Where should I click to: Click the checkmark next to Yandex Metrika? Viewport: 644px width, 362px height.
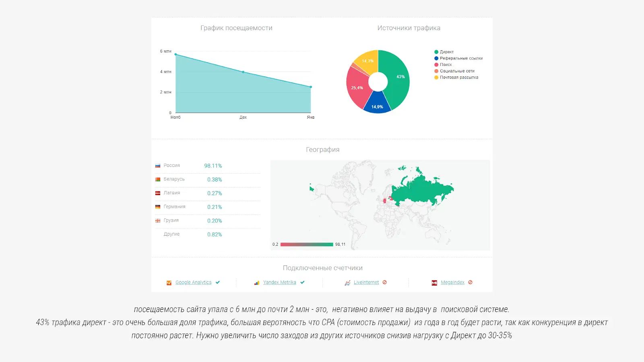coord(302,282)
